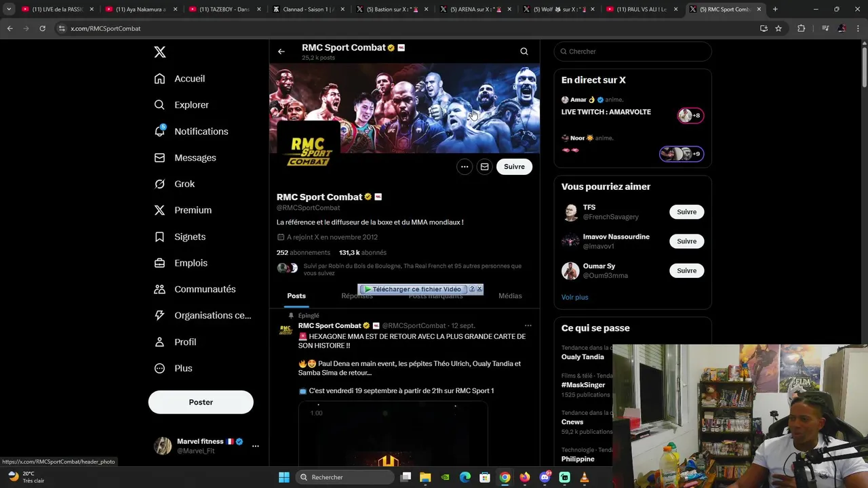Image resolution: width=868 pixels, height=488 pixels.
Task: Open Emplois in the sidebar
Action: point(181,263)
